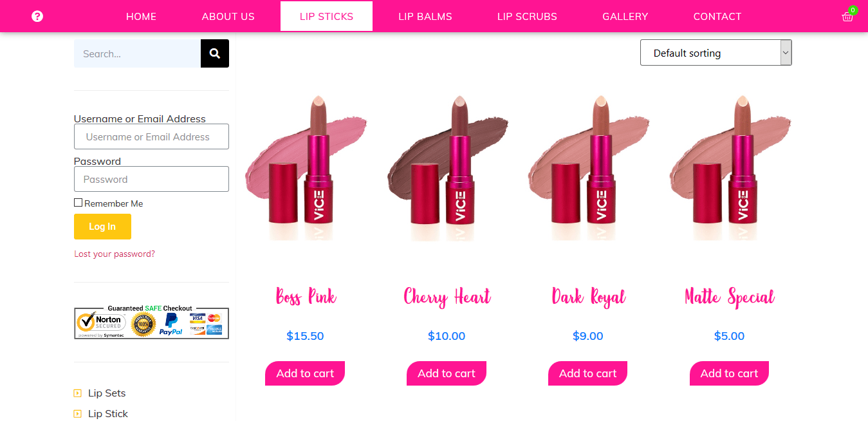The height and width of the screenshot is (421, 868).
Task: Click the Log In button
Action: coord(102,227)
